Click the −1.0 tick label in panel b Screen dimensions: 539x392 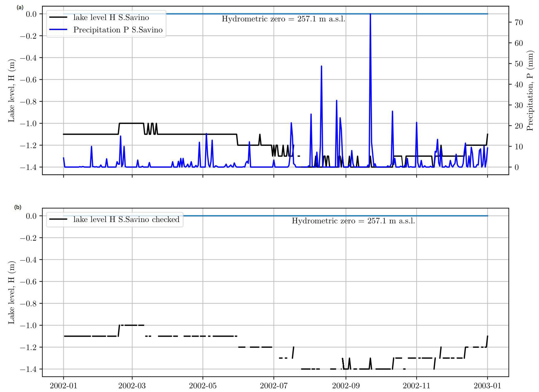click(28, 325)
